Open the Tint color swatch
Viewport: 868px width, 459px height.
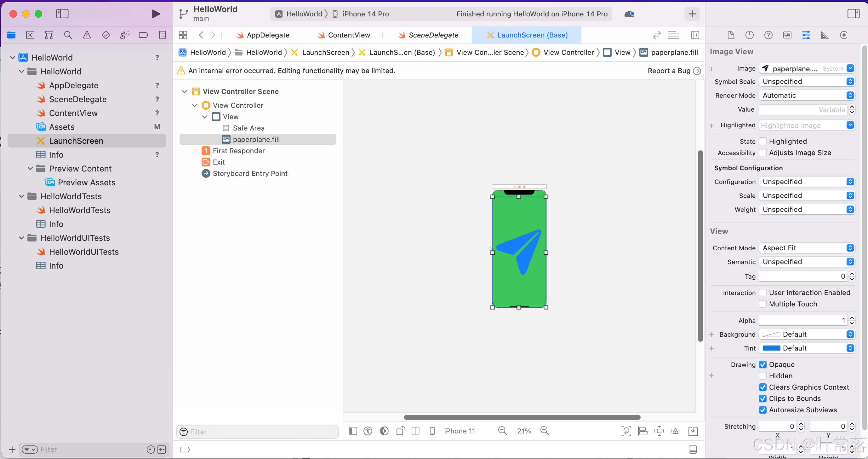[771, 348]
